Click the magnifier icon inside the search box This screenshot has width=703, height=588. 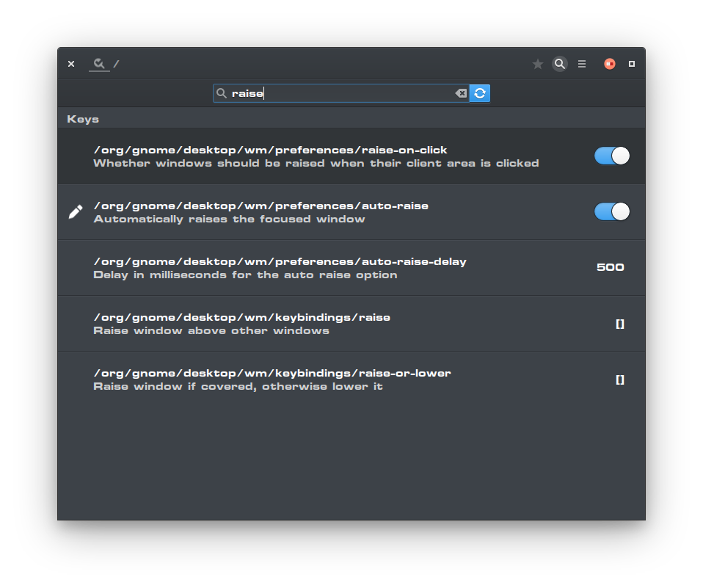click(x=222, y=93)
